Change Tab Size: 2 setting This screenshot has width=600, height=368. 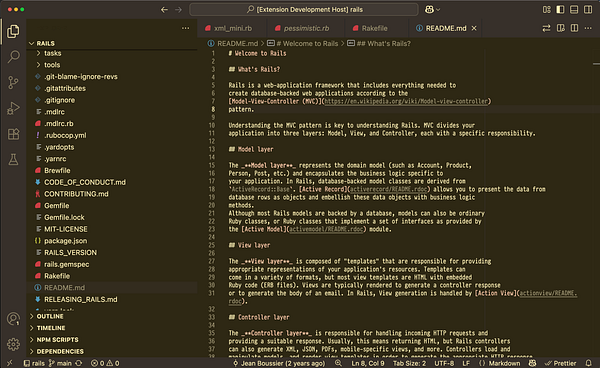tap(409, 363)
